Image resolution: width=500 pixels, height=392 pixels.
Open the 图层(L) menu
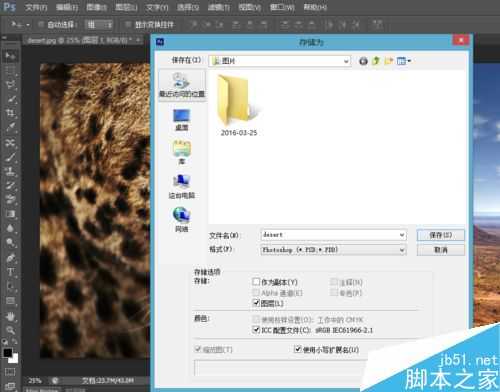click(126, 7)
